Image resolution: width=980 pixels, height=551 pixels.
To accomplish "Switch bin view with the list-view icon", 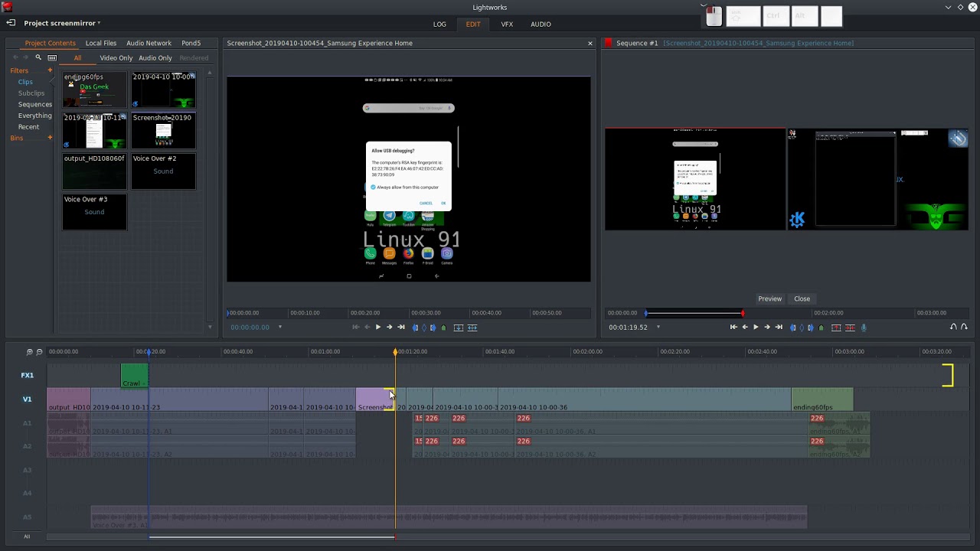I will (52, 57).
